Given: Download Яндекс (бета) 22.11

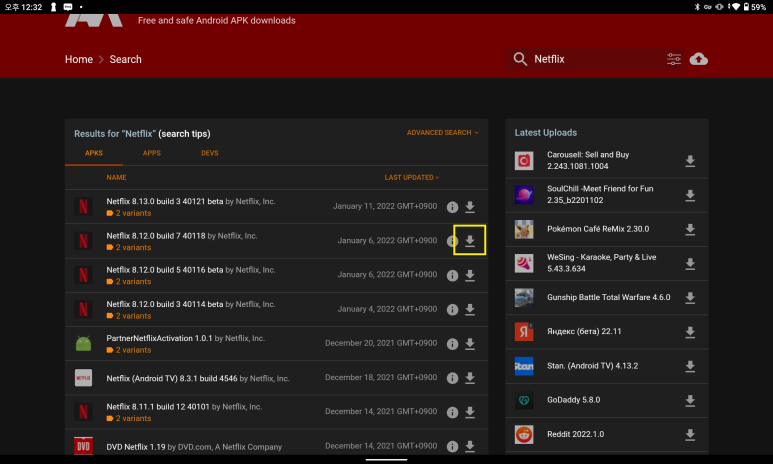Looking at the screenshot, I should point(690,332).
